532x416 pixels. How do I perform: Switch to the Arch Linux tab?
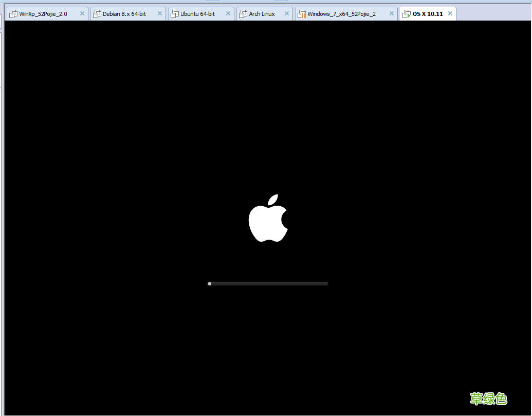[261, 13]
